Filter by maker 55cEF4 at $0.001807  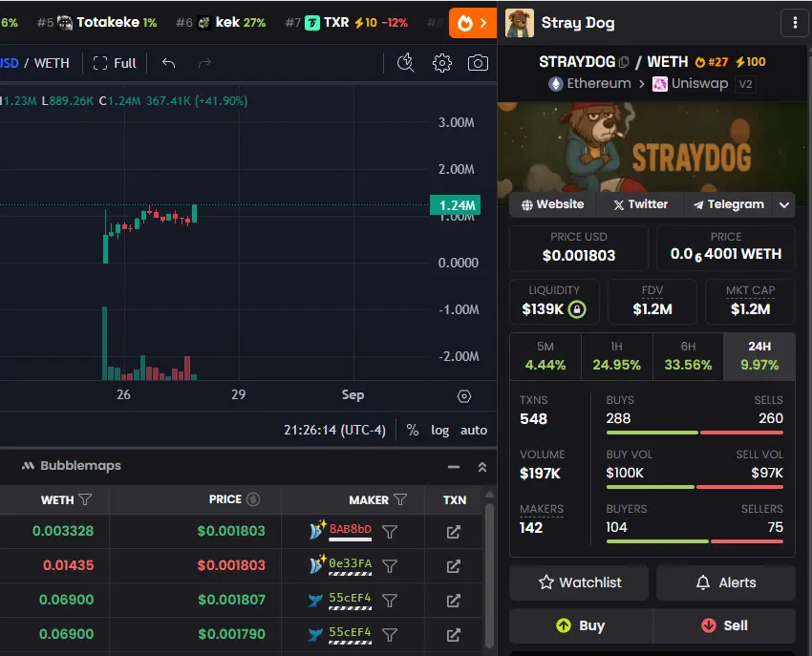[x=390, y=601]
